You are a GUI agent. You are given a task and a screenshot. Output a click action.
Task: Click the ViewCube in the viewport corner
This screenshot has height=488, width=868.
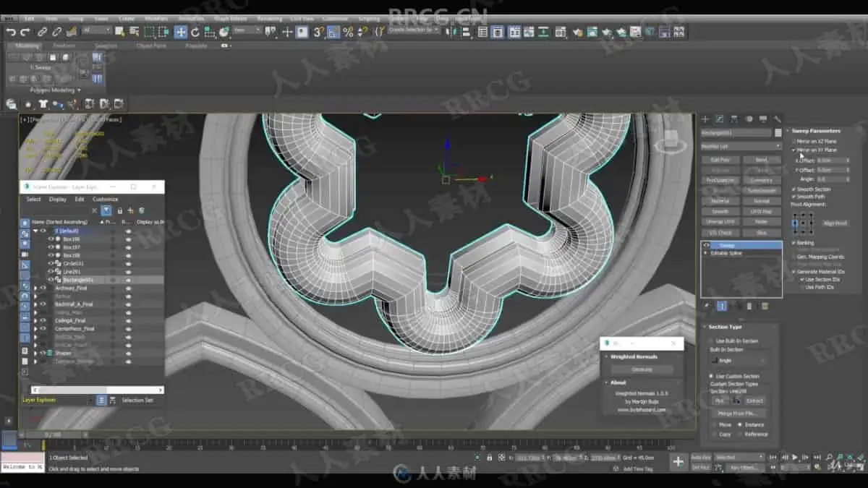tap(672, 139)
